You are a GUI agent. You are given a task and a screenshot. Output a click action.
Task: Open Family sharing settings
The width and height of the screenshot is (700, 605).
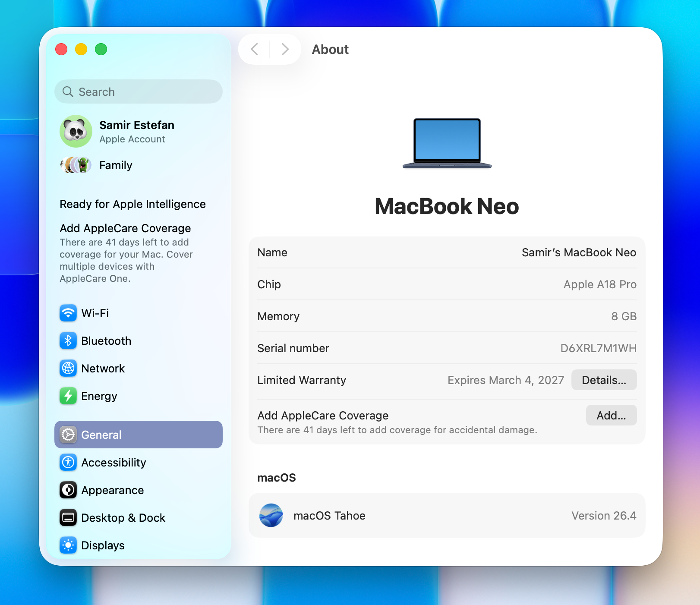tap(116, 165)
